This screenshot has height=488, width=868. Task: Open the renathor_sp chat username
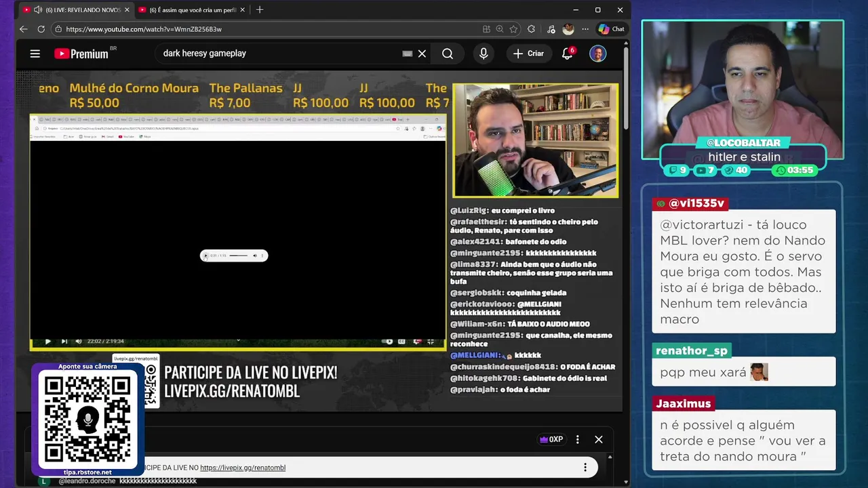691,350
